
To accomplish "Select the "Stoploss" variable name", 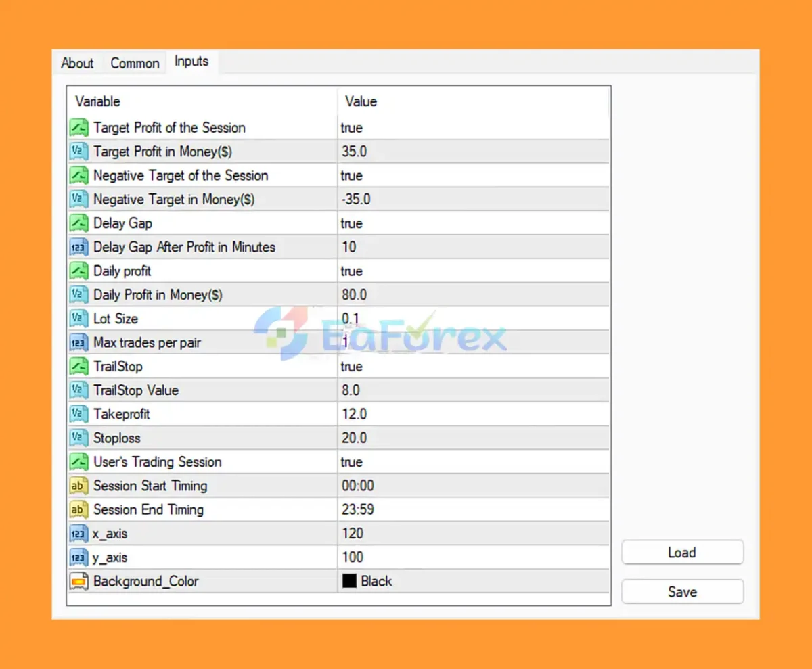I will pos(117,438).
